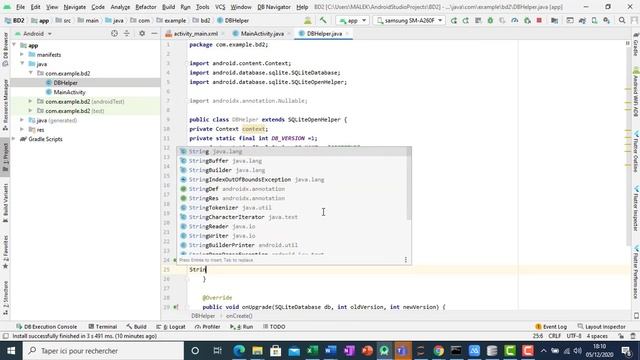Click the green Debug bug icon
The height and width of the screenshot is (360, 640).
point(490,20)
